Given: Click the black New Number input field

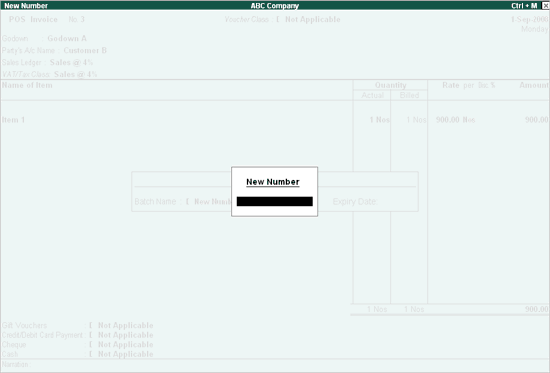Looking at the screenshot, I should point(275,201).
